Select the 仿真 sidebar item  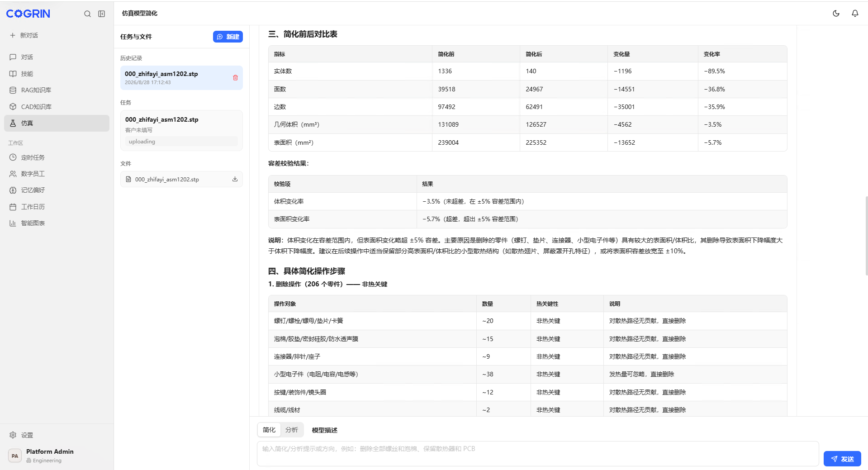point(57,123)
